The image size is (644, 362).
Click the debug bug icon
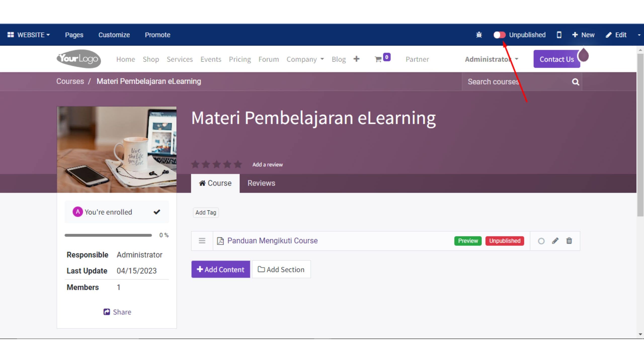(479, 35)
